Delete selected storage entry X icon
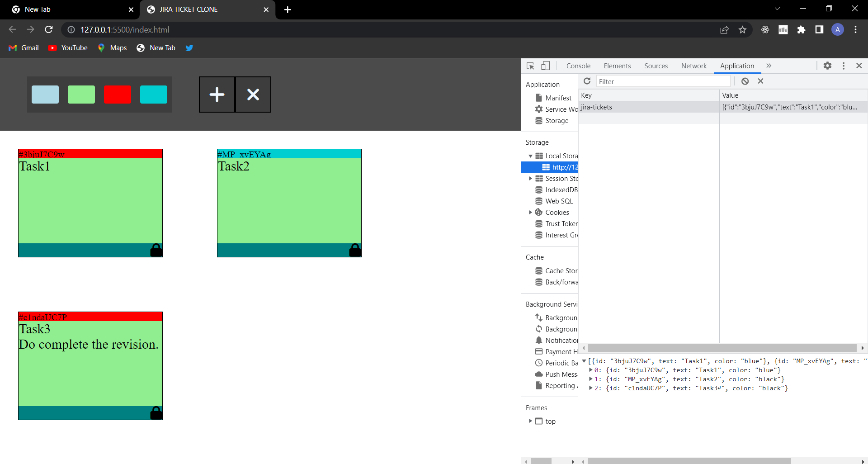 (x=760, y=81)
